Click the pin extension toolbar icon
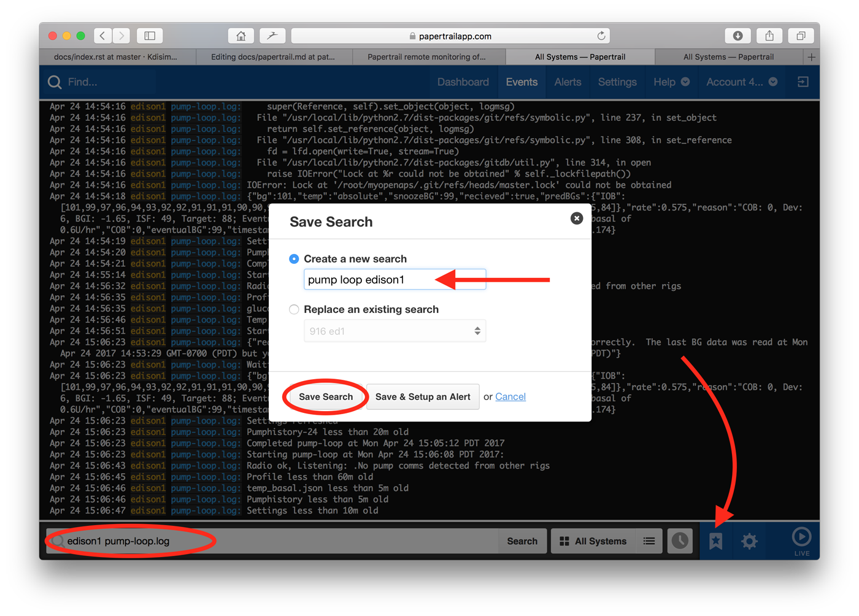The image size is (859, 616). (272, 36)
